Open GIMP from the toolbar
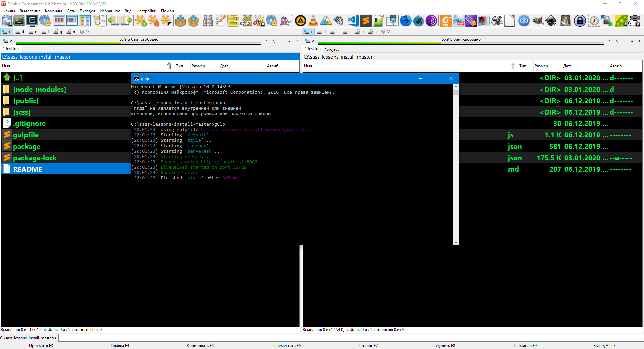This screenshot has height=349, width=644. point(538,21)
